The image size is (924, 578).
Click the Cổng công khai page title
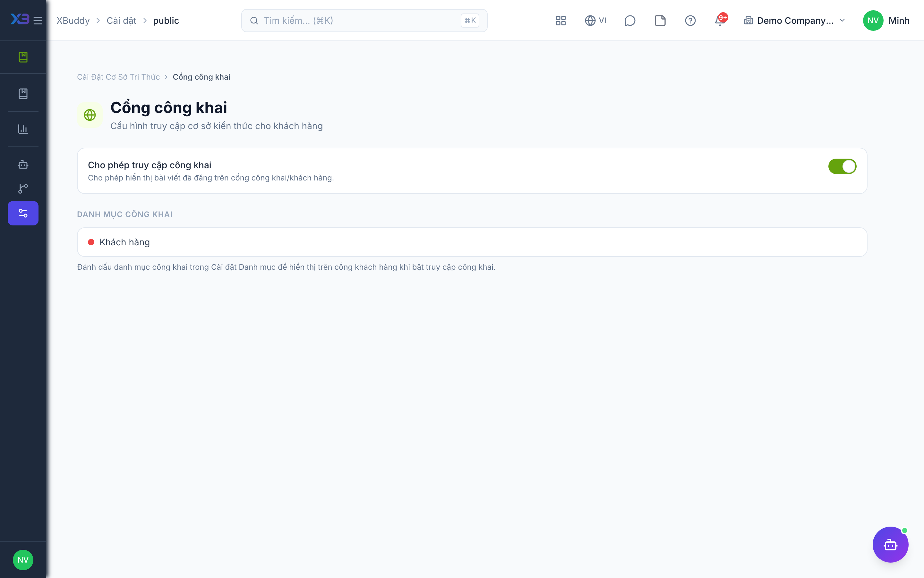point(169,108)
